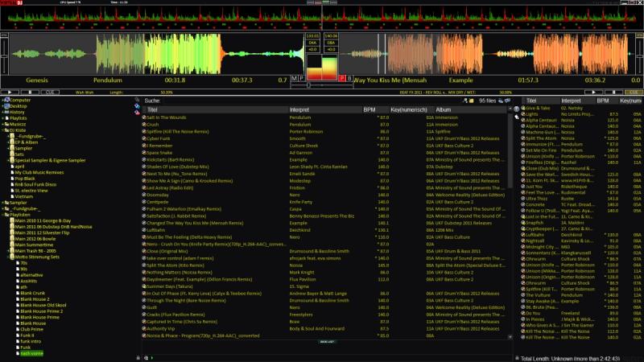644x362 pixels.
Task: Sort the main list by Titel column
Action: tap(216, 109)
